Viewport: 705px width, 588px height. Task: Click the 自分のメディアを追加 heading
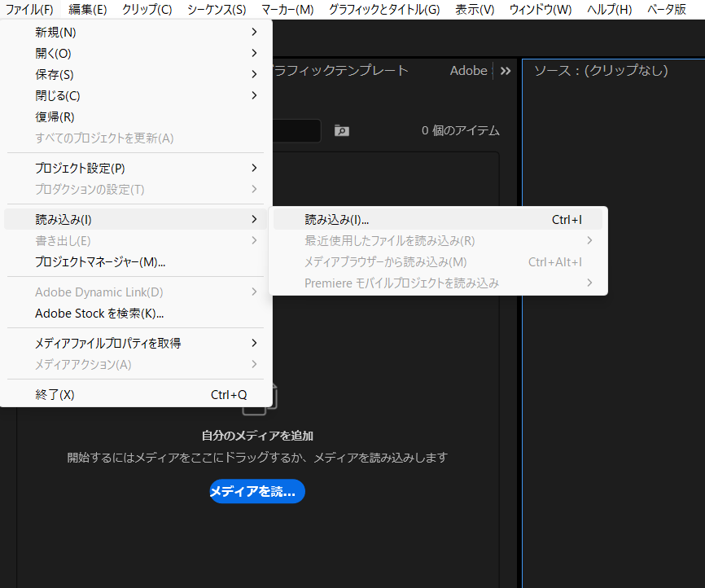tap(257, 436)
